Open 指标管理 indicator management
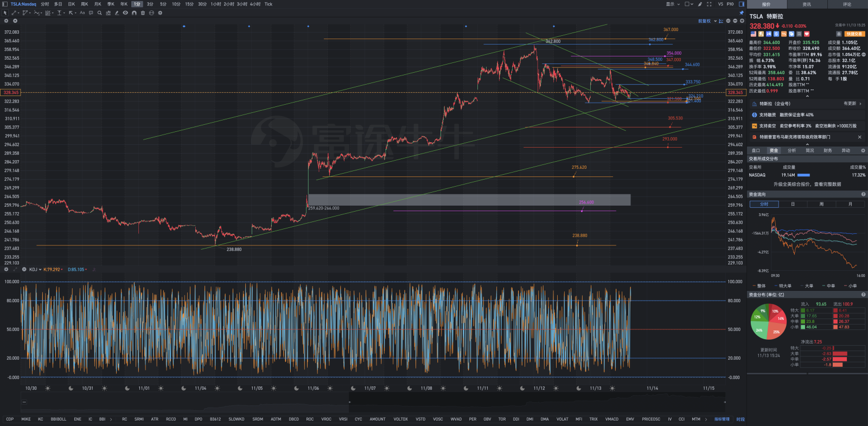The image size is (868, 426). point(722,419)
